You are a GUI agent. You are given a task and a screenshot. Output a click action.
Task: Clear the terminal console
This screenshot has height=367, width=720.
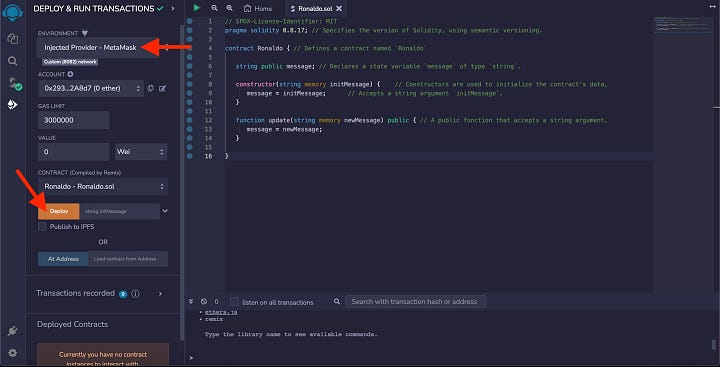tap(204, 302)
